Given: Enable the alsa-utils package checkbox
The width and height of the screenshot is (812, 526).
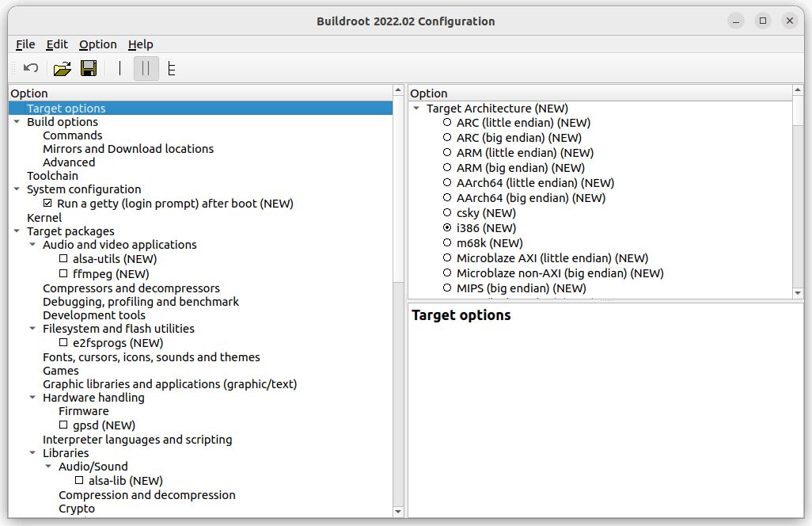Looking at the screenshot, I should [63, 259].
